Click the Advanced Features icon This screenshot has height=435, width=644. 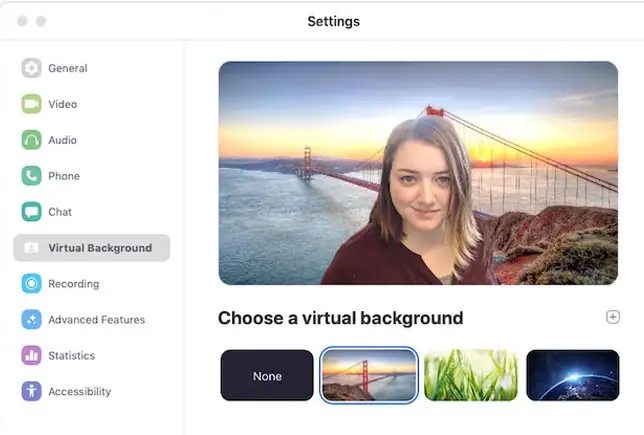pyautogui.click(x=31, y=320)
